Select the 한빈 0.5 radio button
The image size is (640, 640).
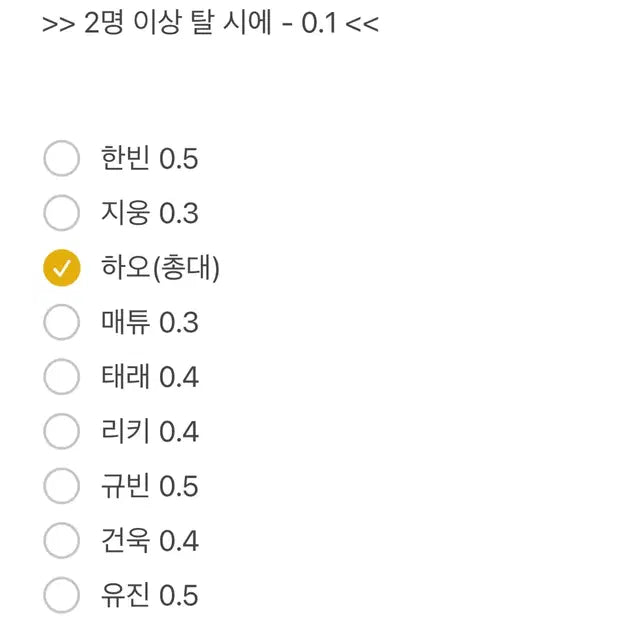pyautogui.click(x=62, y=158)
